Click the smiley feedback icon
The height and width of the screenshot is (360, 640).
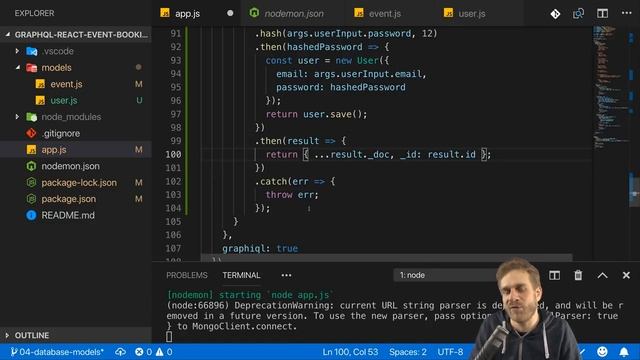(x=602, y=352)
